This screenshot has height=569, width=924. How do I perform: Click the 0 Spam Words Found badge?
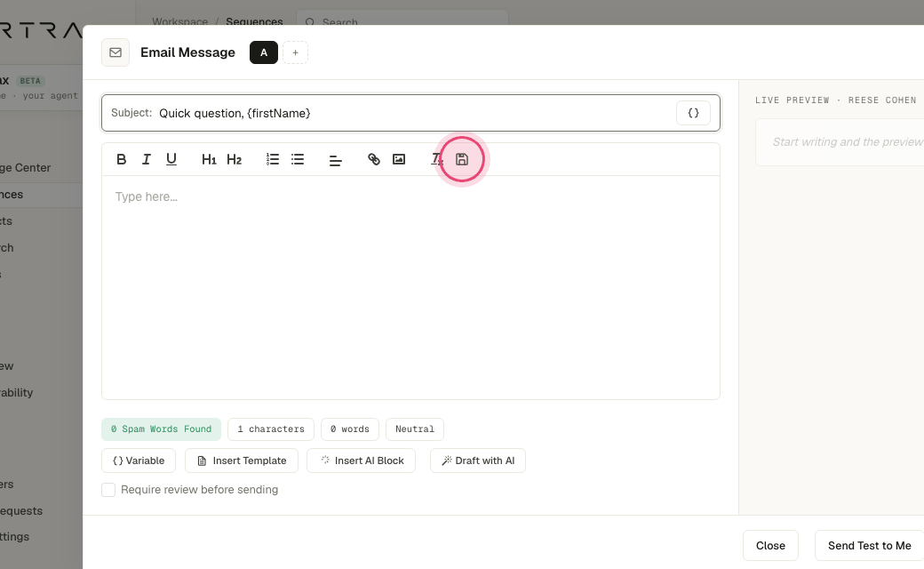161,429
